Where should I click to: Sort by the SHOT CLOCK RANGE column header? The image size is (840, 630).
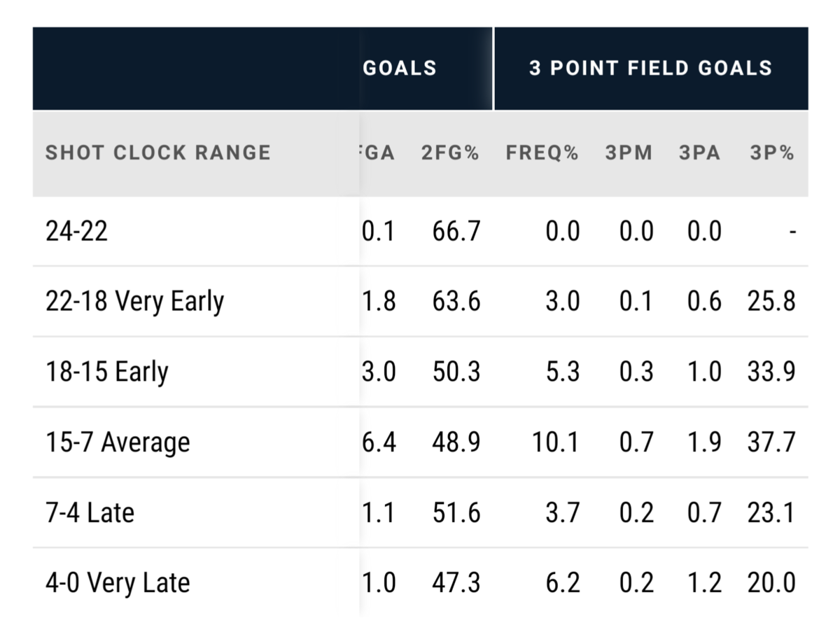coord(157,153)
